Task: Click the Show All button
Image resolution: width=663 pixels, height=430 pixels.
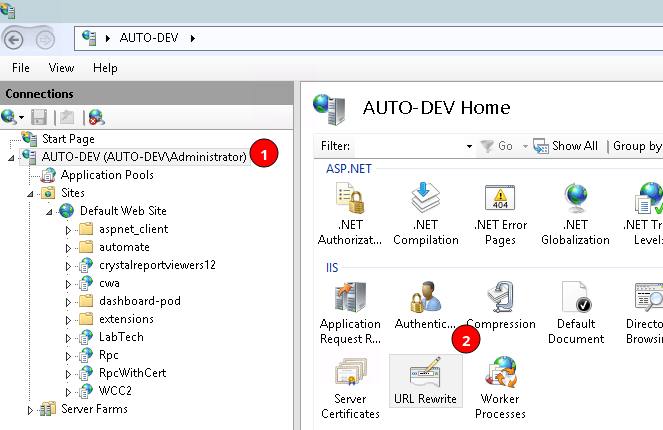Action: [x=565, y=146]
